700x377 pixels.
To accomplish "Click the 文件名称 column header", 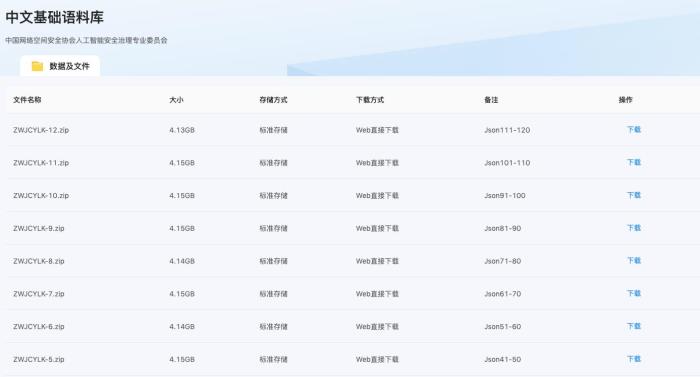I will click(x=27, y=100).
